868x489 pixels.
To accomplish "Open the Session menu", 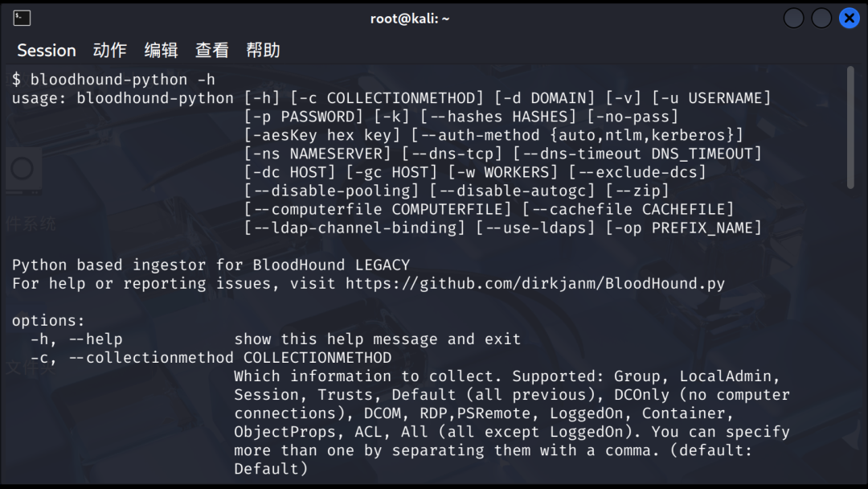I will [47, 50].
